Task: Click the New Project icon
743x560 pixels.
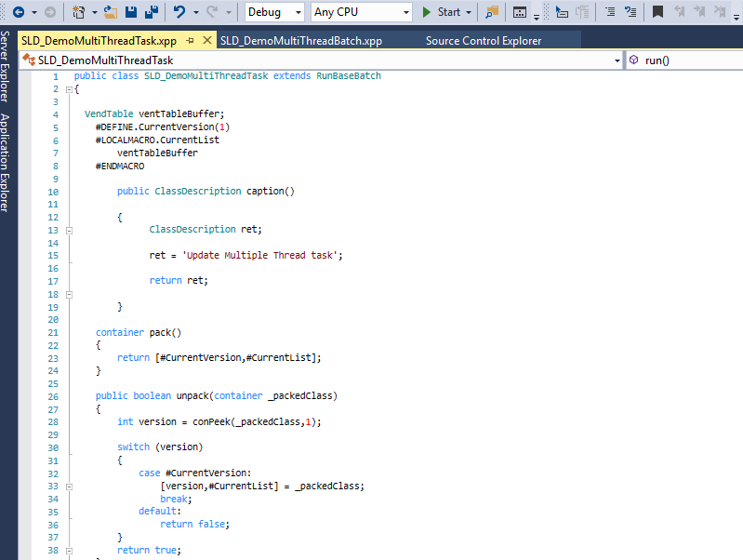Action: (79, 12)
